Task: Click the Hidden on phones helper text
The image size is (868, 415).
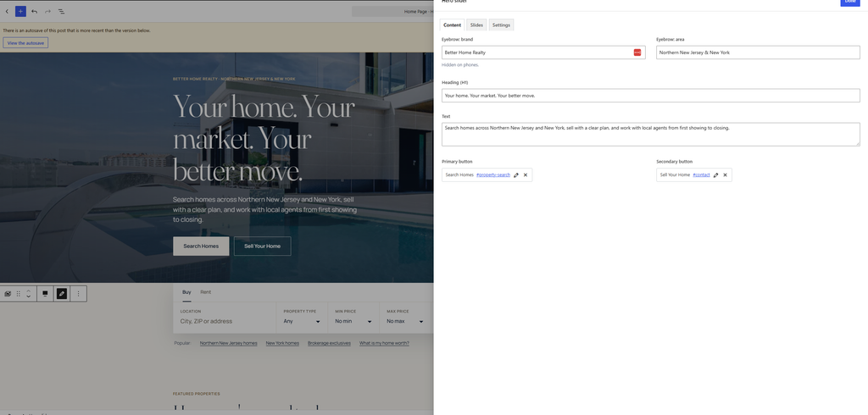Action: tap(460, 64)
